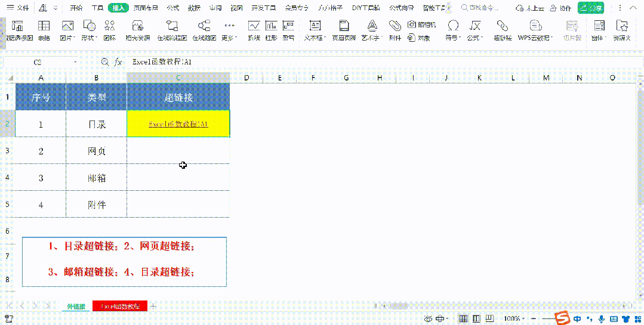Screen dimensions: 644x325
Task: Show more ribbon tabs chevron
Action: (448, 8)
